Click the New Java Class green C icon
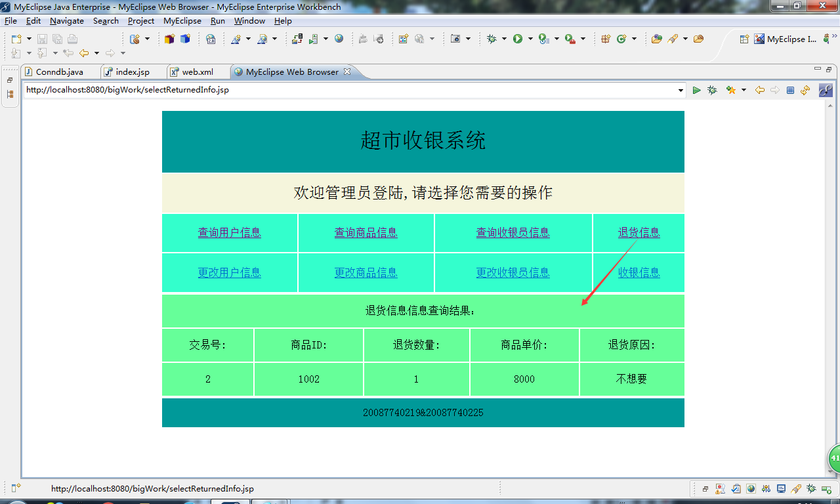Screen dimensions: 840x504 pyautogui.click(x=621, y=39)
